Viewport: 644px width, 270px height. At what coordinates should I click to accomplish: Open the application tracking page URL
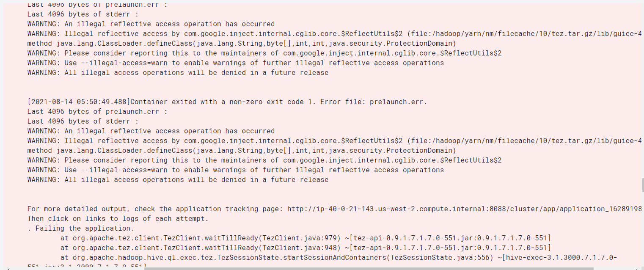(465, 209)
